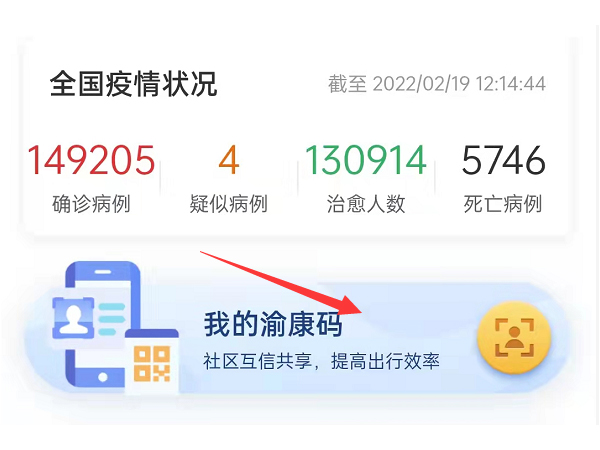Image resolution: width=600 pixels, height=450 pixels.
Task: Tap the red number 149205
Action: 91,160
